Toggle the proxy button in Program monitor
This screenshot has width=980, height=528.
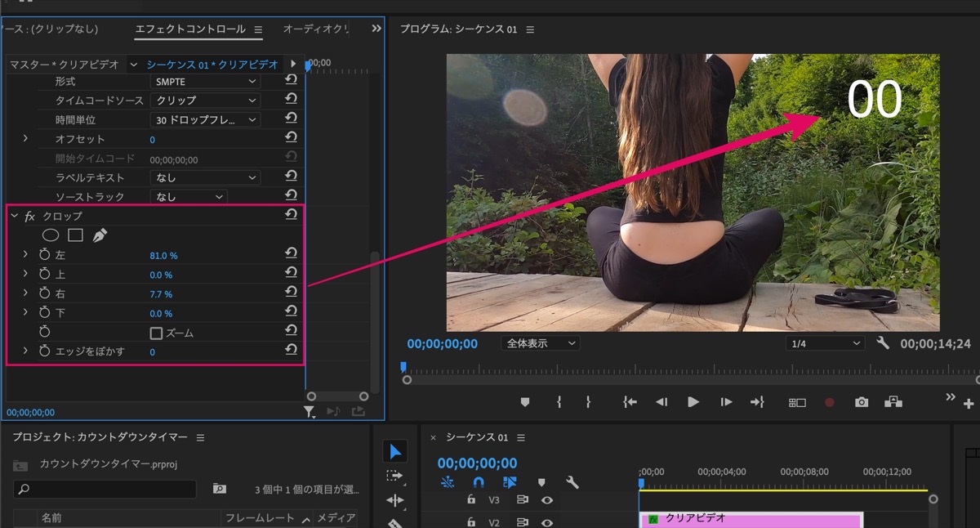[x=893, y=402]
